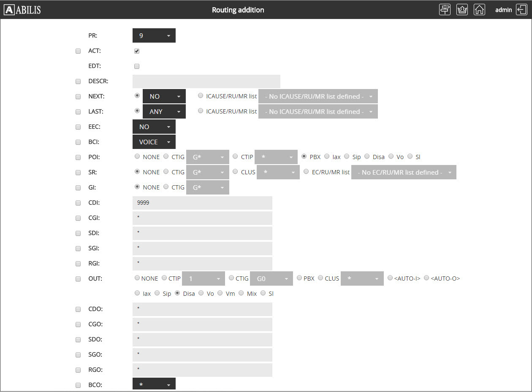The image size is (532, 392).
Task: Open the BCO dropdown showing asterisk
Action: click(x=154, y=385)
